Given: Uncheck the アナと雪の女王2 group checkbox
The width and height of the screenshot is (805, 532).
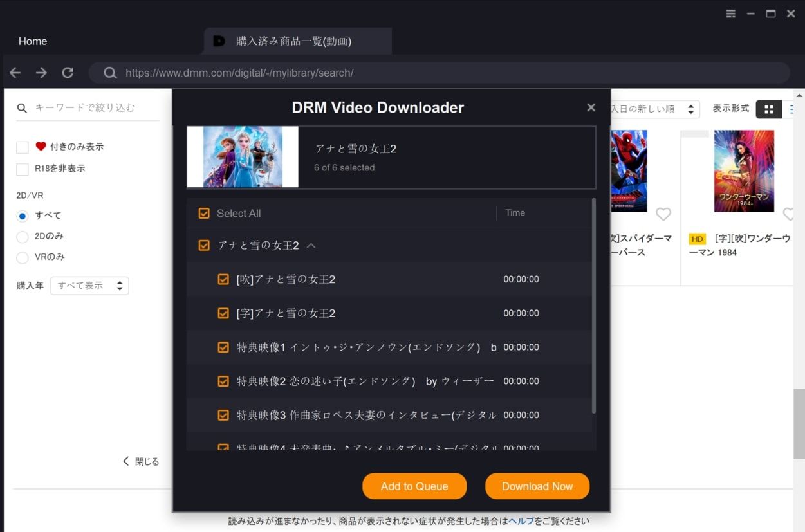Looking at the screenshot, I should 204,245.
